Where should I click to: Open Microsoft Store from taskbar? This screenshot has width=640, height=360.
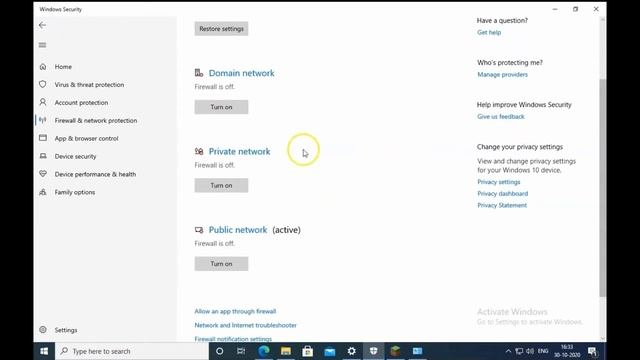tap(308, 351)
